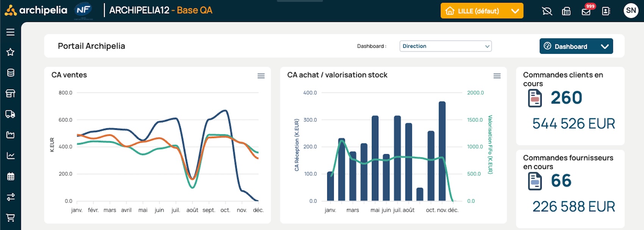Open the messages envelope with 999 badge
This screenshot has width=644, height=230.
(586, 11)
